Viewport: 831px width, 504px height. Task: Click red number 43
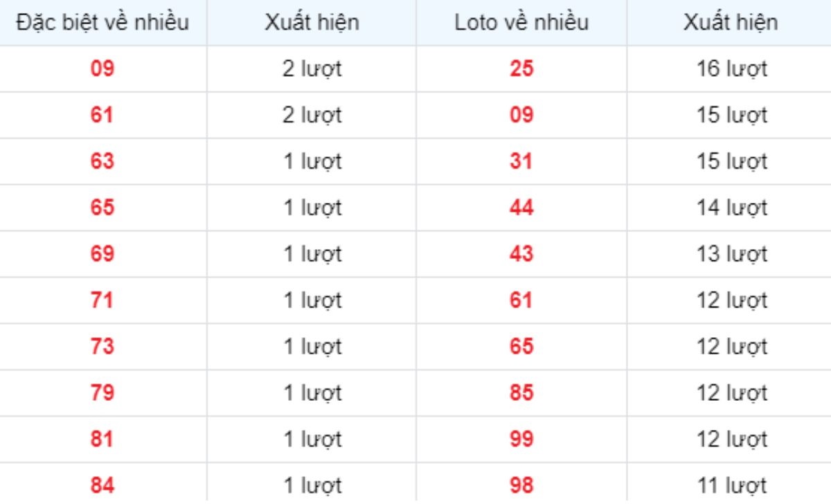[521, 254]
